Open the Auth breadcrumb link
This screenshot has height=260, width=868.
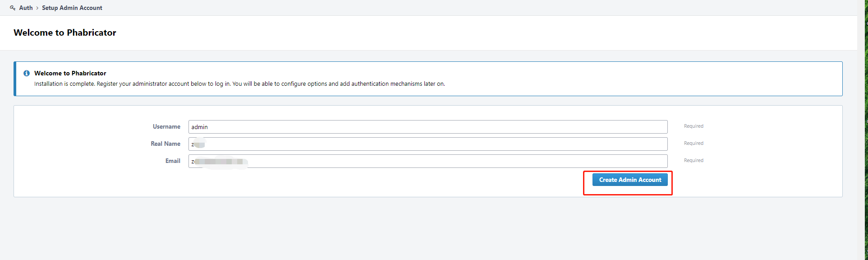[x=26, y=8]
